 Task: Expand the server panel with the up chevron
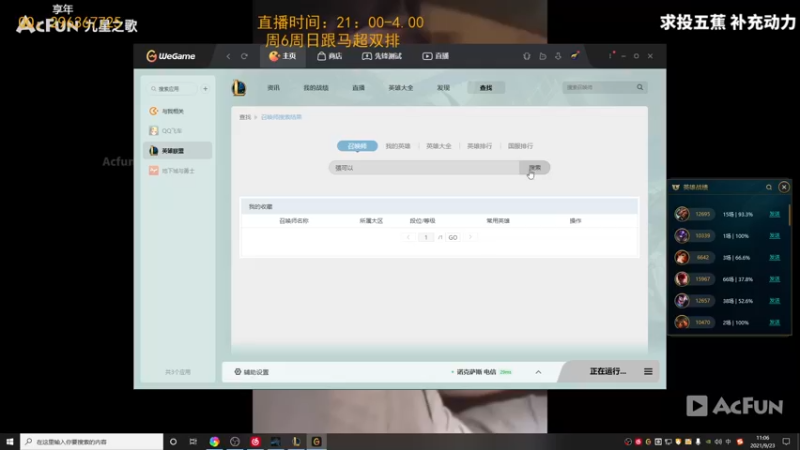click(538, 372)
